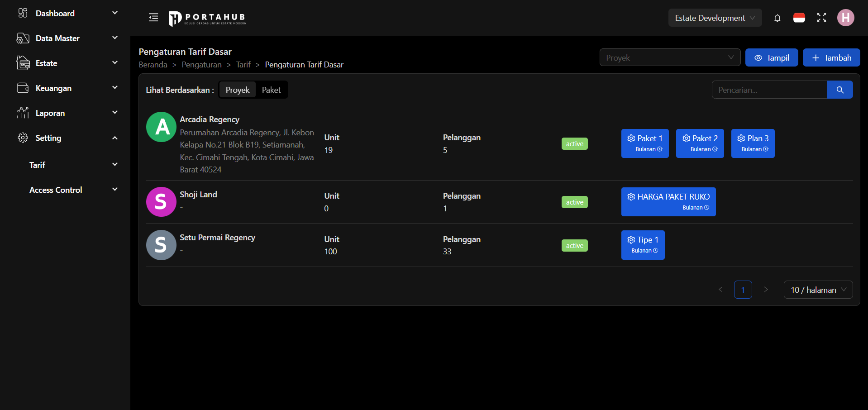Image resolution: width=868 pixels, height=410 pixels.
Task: Click the Indonesian flag language icon
Action: tap(799, 18)
